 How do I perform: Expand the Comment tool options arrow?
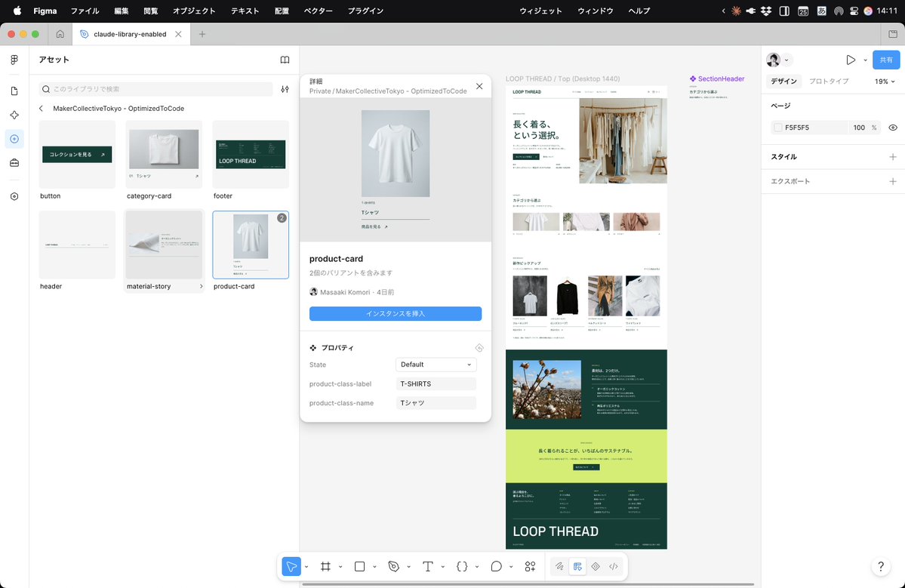[x=511, y=567]
